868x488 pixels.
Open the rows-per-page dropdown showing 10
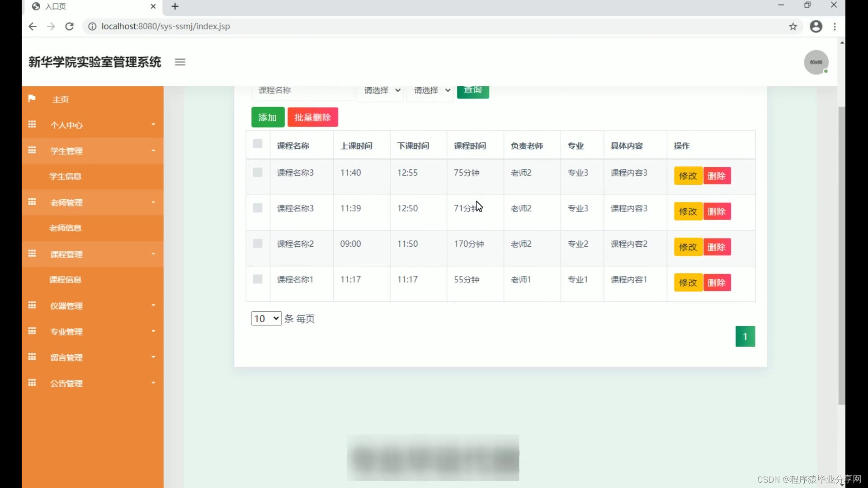point(266,319)
